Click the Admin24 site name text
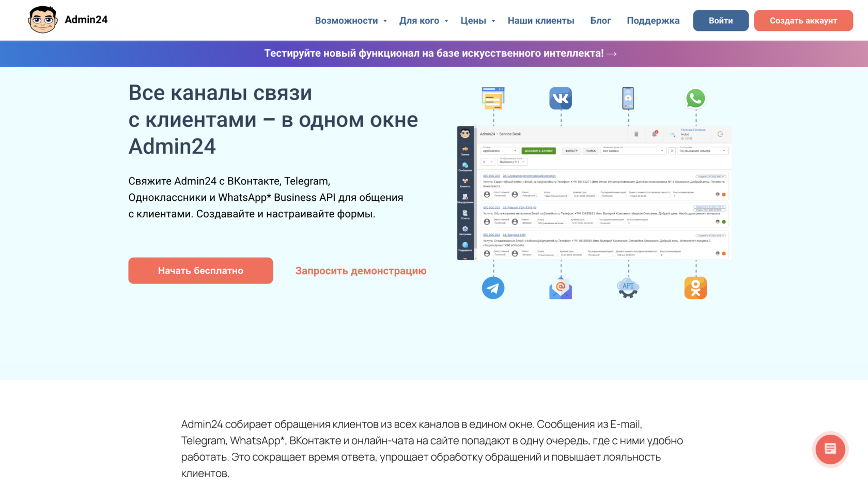This screenshot has width=868, height=488. (86, 20)
